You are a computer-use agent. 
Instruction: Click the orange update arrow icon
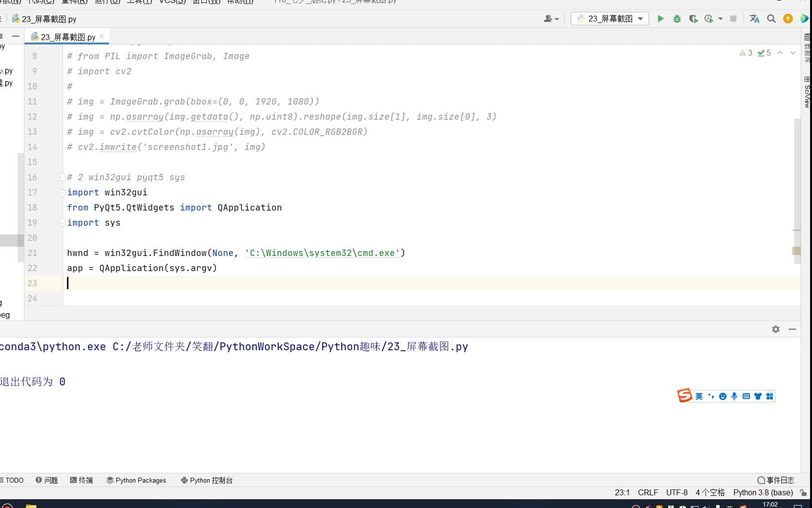tap(788, 19)
